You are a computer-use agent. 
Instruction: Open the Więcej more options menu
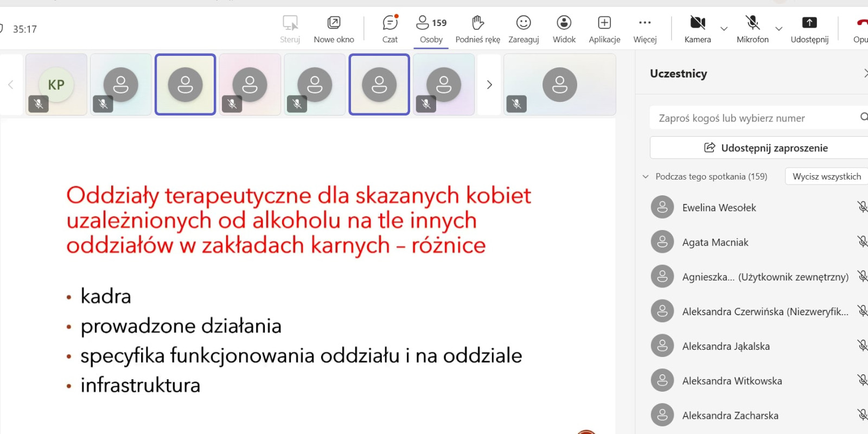click(x=644, y=29)
